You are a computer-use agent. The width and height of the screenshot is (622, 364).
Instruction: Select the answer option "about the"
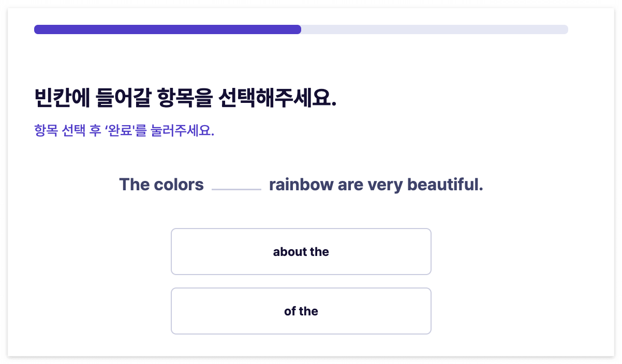coord(301,252)
